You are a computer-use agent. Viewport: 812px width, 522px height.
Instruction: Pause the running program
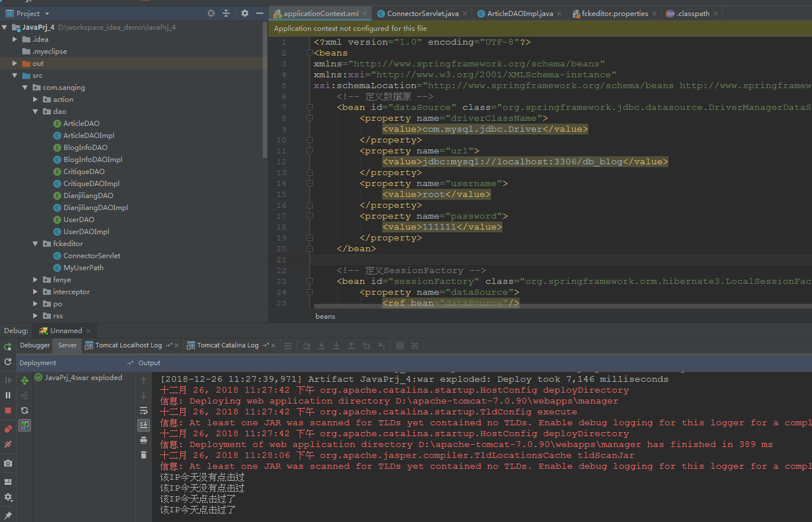pyautogui.click(x=8, y=395)
